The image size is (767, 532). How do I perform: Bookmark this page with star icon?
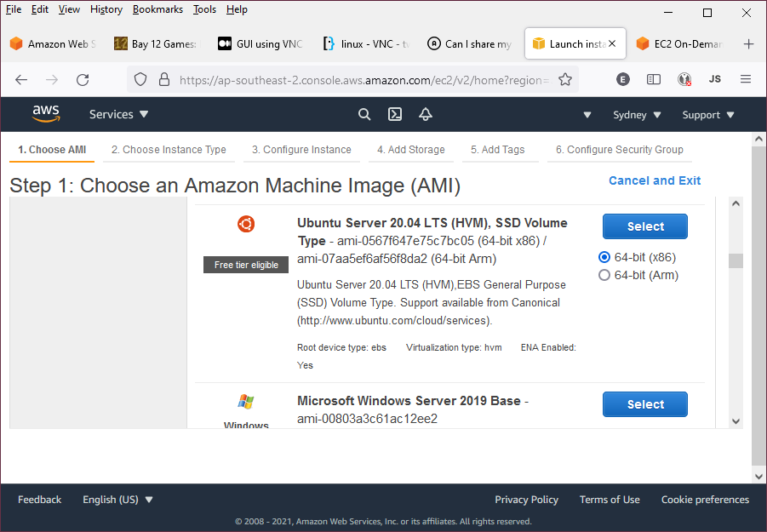pos(565,79)
